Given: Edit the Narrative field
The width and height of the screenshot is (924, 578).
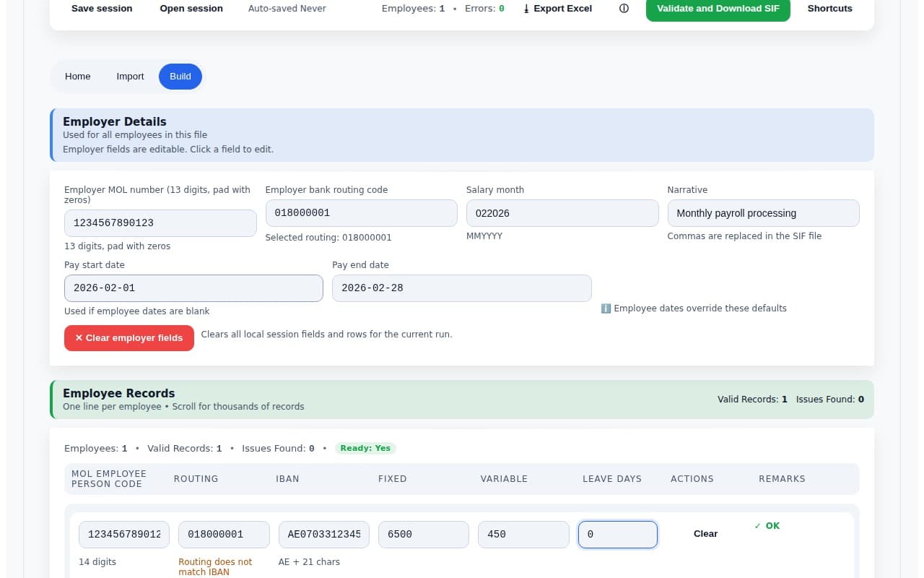Looking at the screenshot, I should (x=763, y=212).
